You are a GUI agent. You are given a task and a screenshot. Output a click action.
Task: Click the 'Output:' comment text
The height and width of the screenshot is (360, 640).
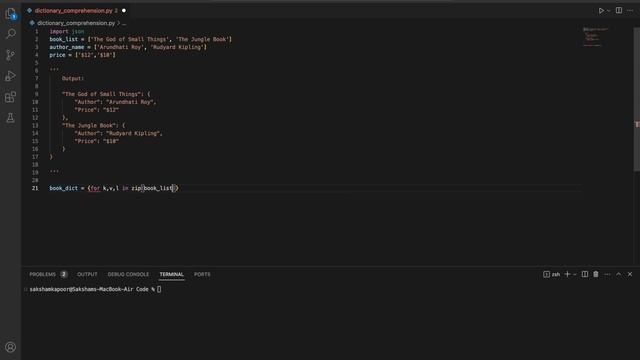click(73, 78)
